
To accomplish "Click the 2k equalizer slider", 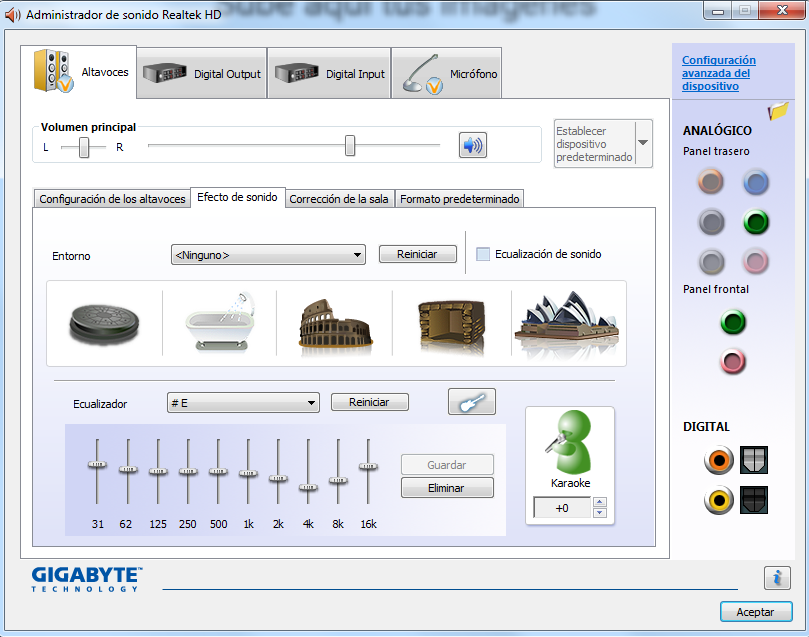I will pyautogui.click(x=278, y=479).
